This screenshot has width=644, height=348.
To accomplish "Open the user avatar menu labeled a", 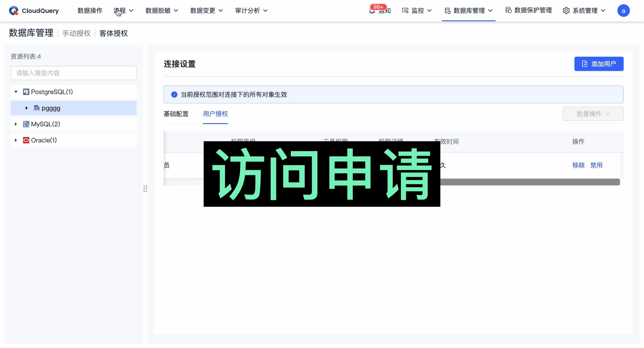I will tap(623, 11).
